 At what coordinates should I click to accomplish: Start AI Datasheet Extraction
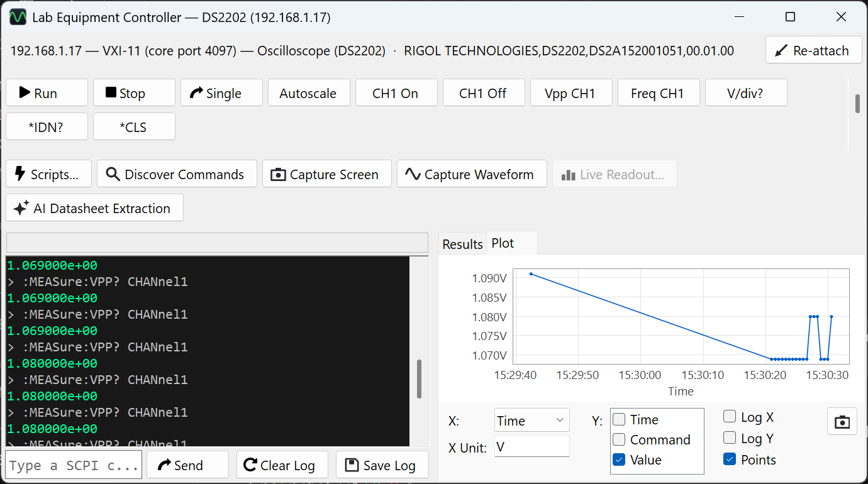pos(94,208)
